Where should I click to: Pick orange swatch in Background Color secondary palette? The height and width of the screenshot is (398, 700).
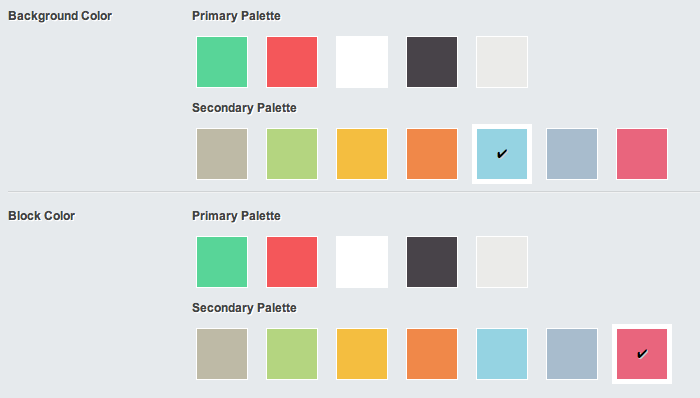[x=432, y=154]
